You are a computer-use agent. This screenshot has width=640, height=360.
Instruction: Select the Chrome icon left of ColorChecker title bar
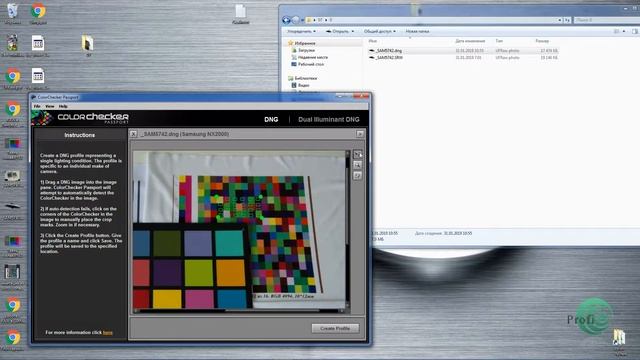13,112
